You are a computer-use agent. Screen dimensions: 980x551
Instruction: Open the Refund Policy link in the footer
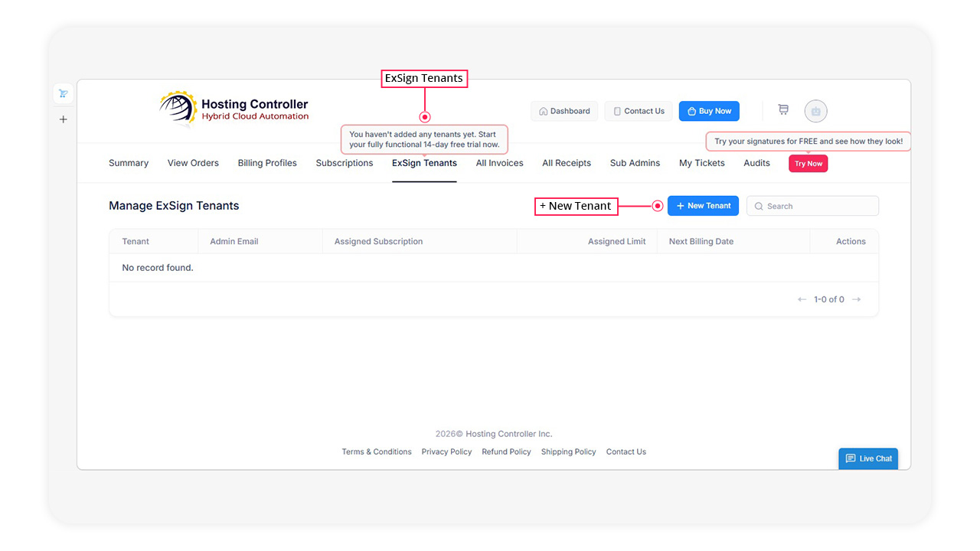pyautogui.click(x=506, y=452)
